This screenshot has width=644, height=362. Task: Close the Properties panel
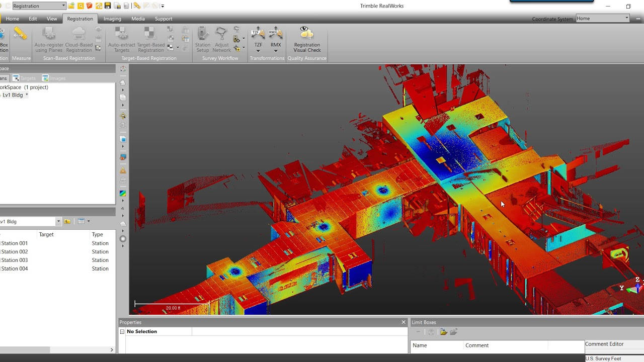(x=403, y=322)
